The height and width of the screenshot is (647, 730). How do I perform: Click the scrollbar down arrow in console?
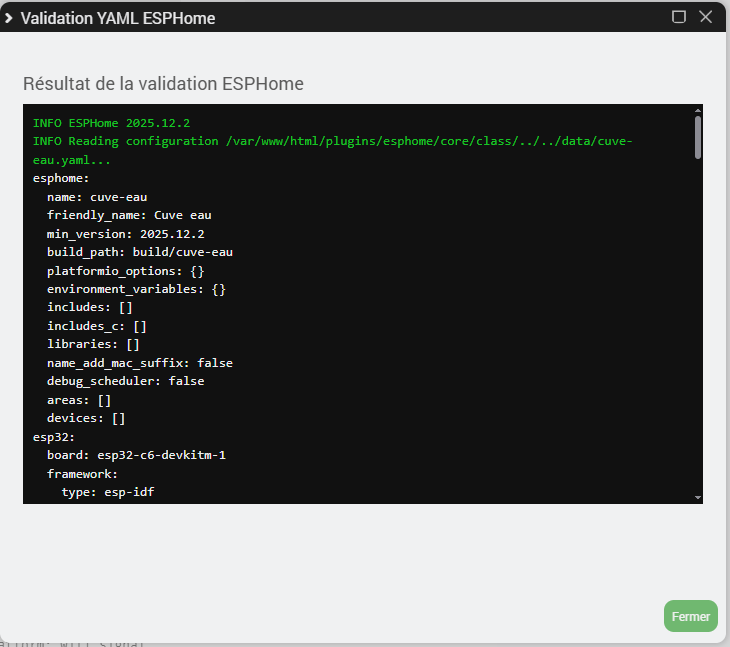(x=697, y=496)
